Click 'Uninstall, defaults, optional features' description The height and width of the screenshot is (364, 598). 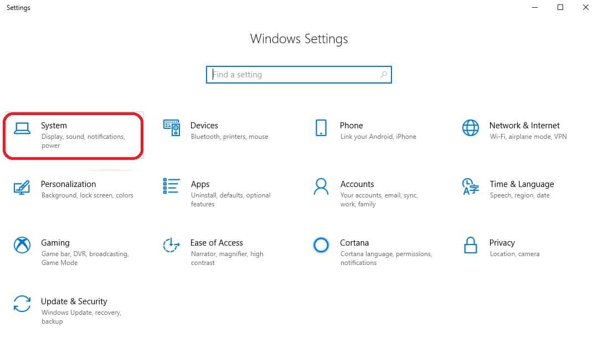coord(231,200)
